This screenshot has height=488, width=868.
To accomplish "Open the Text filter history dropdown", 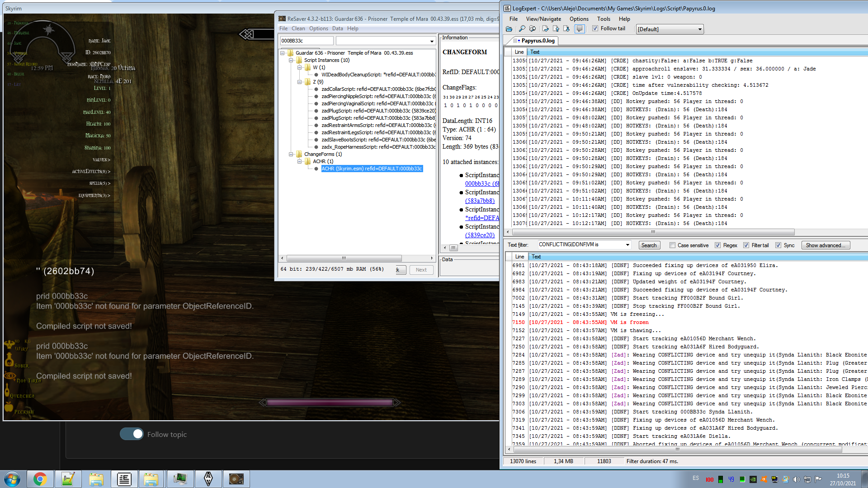I will [627, 245].
